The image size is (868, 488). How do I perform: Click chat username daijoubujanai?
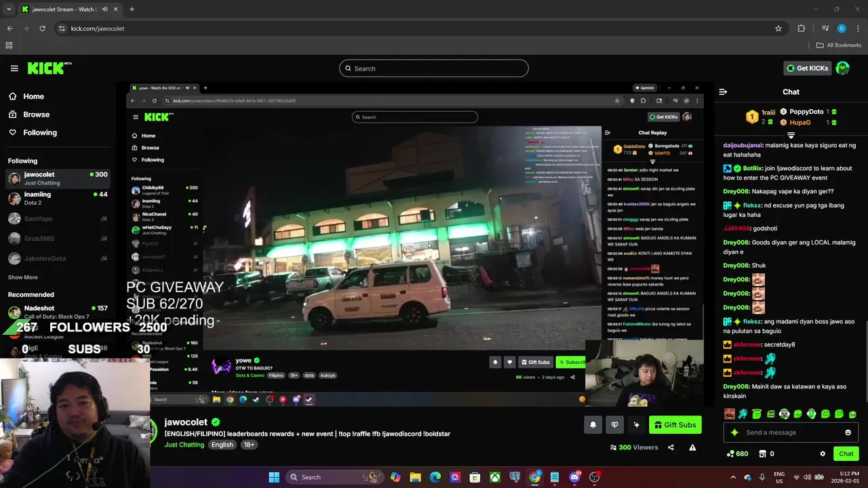pos(743,145)
